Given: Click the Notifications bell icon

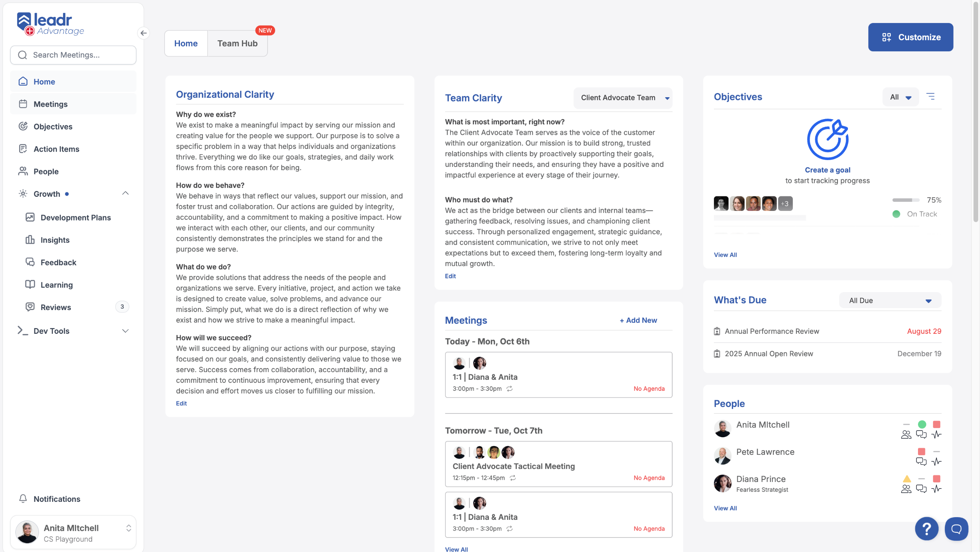Looking at the screenshot, I should coord(23,498).
